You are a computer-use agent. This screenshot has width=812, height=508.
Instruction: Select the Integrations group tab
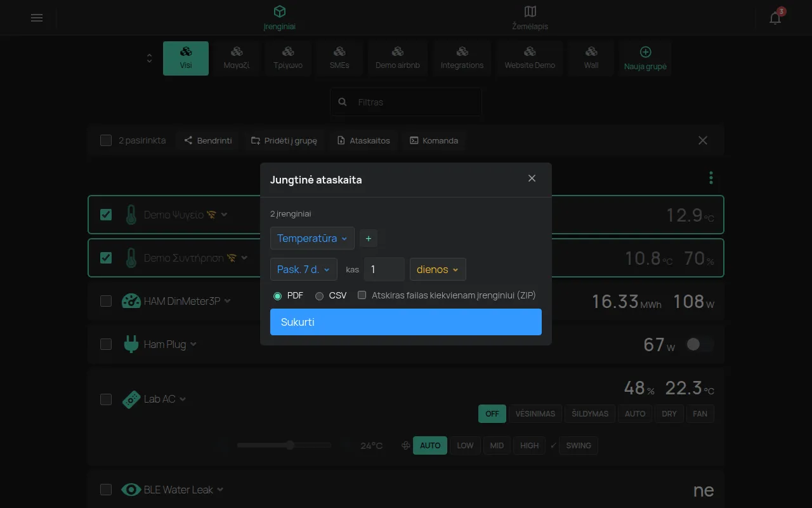point(462,58)
